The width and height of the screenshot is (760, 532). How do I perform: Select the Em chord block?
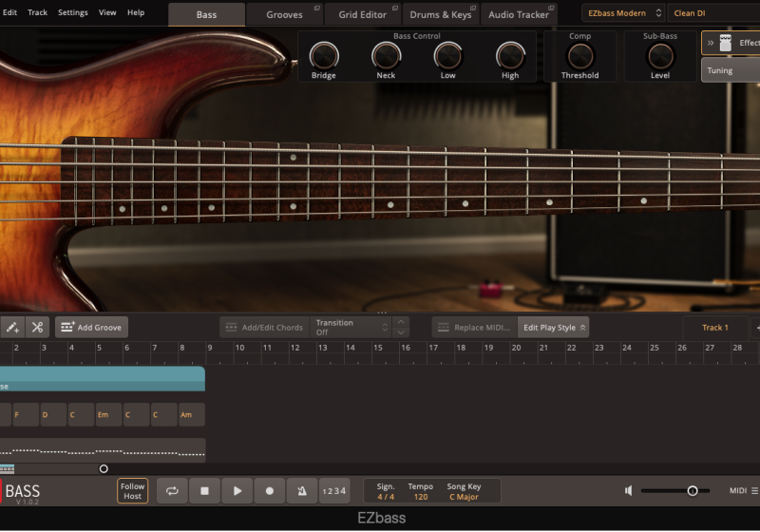tap(108, 415)
